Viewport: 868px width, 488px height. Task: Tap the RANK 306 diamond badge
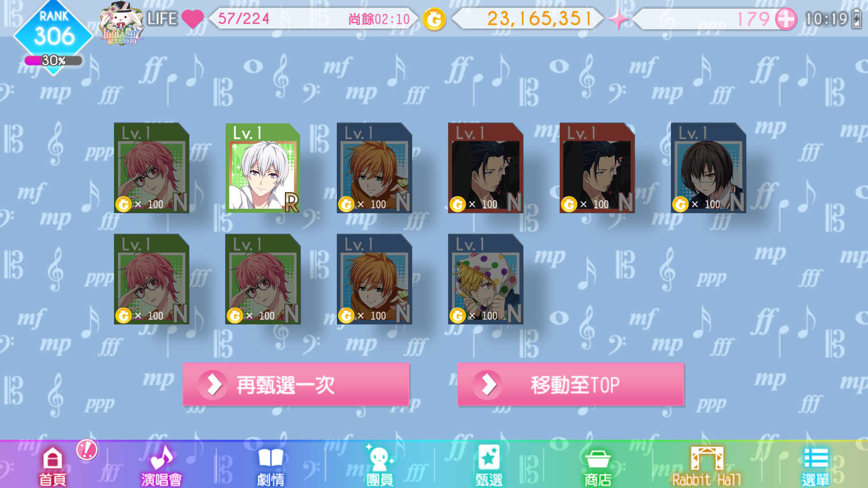(x=53, y=32)
